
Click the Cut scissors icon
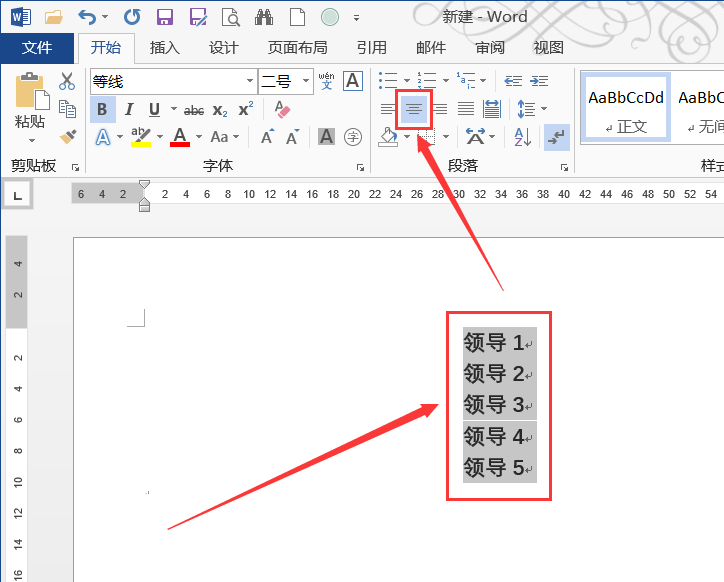coord(67,82)
